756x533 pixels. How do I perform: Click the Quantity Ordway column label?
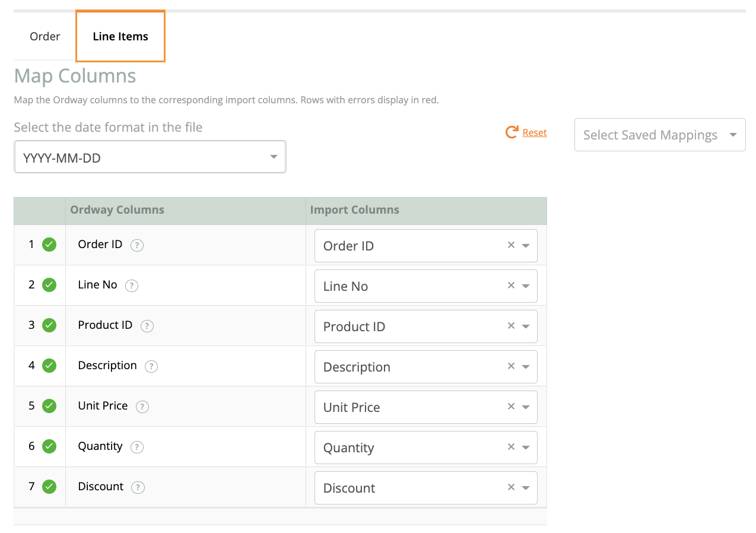coord(100,446)
